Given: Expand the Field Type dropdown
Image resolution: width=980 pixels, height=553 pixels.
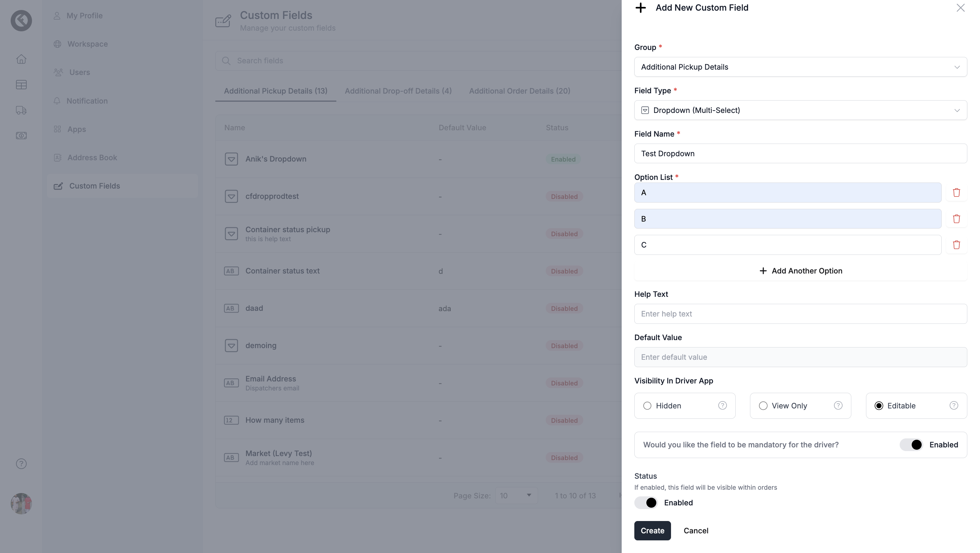Looking at the screenshot, I should [x=800, y=110].
